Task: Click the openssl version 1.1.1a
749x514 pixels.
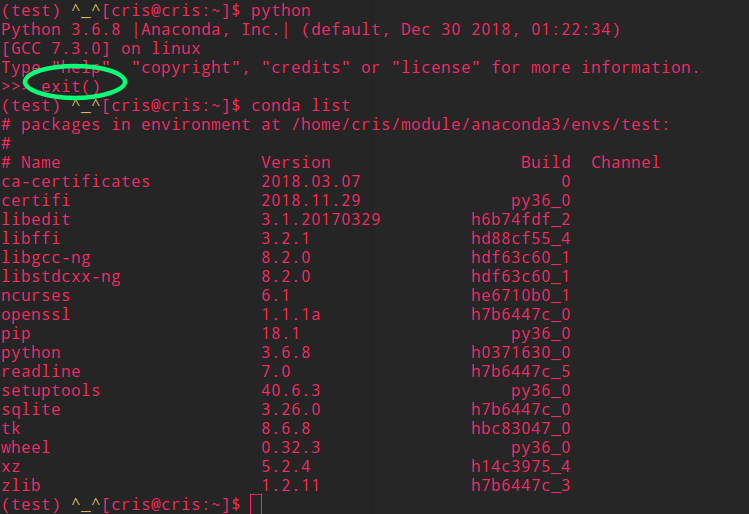Action: click(291, 314)
